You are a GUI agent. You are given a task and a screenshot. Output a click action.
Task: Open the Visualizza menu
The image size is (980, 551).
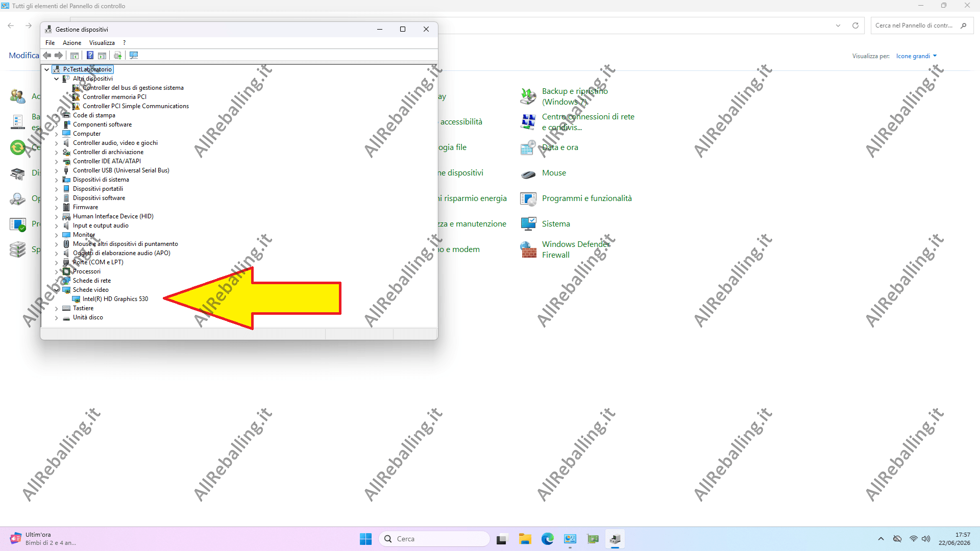click(x=102, y=43)
